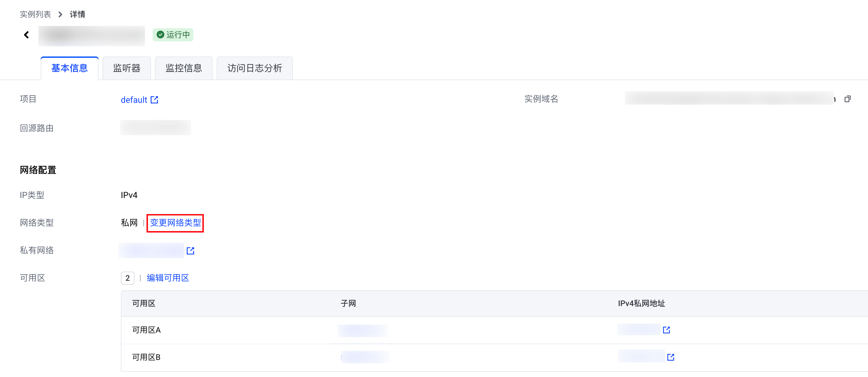Image resolution: width=868 pixels, height=377 pixels.
Task: Click 变更网络类型 link
Action: [x=175, y=223]
